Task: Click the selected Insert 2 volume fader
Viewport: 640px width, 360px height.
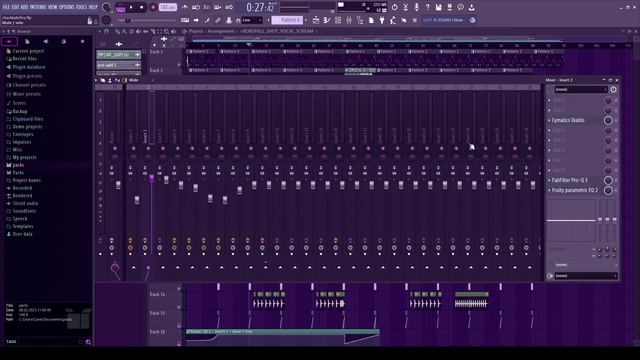Action: coord(151,178)
